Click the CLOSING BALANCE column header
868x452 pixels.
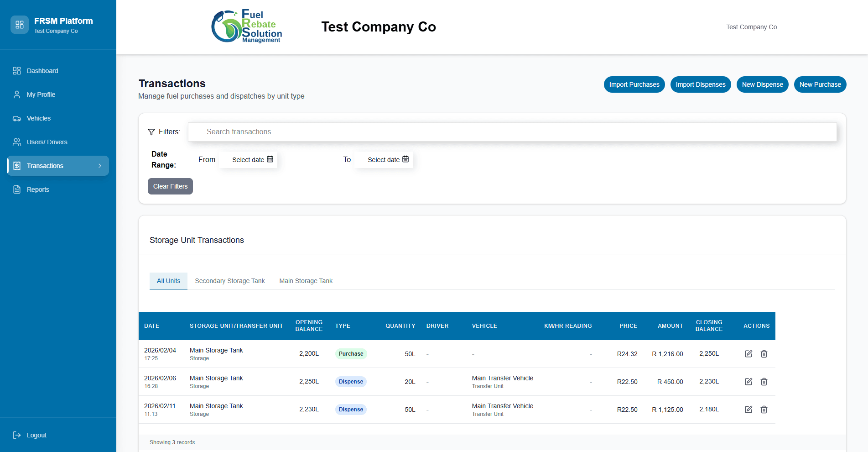click(x=709, y=326)
